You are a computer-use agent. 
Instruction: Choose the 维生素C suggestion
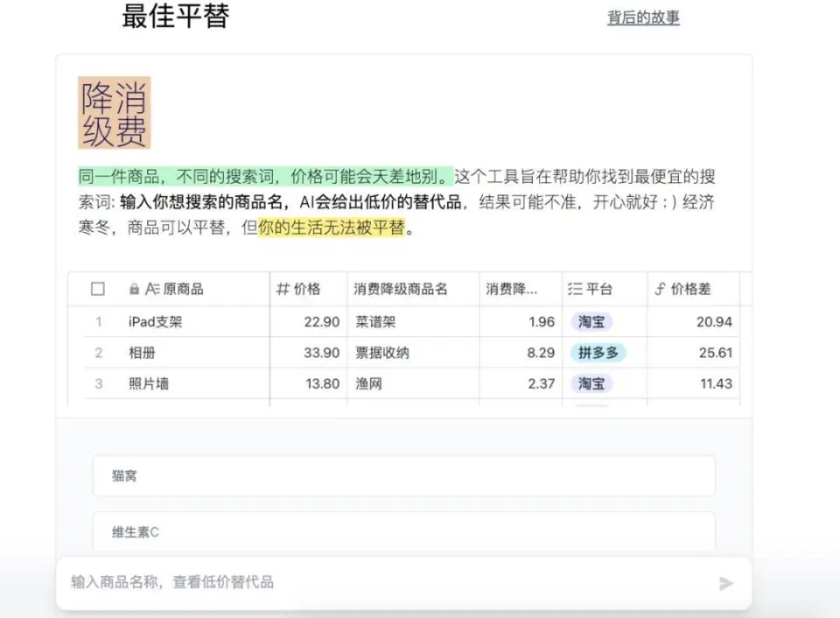coord(403,531)
